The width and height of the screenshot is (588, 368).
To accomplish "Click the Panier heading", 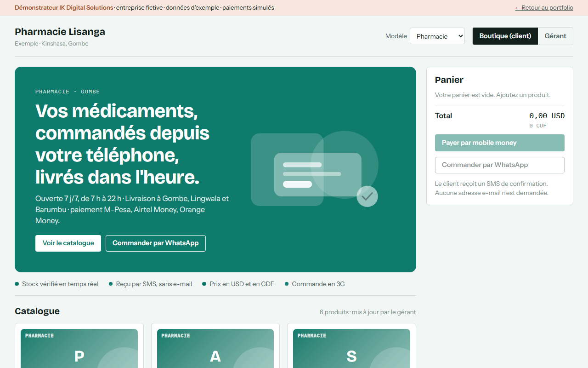I will tap(449, 80).
